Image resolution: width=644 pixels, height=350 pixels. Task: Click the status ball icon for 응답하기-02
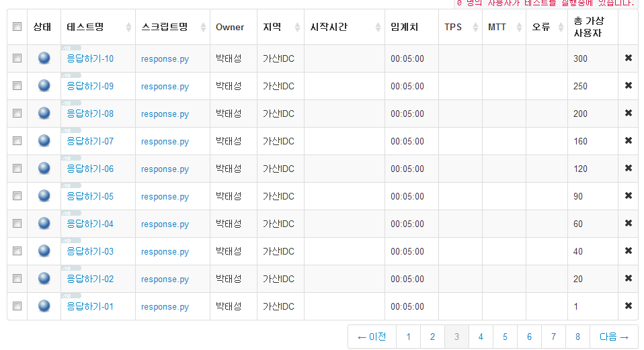coord(44,279)
